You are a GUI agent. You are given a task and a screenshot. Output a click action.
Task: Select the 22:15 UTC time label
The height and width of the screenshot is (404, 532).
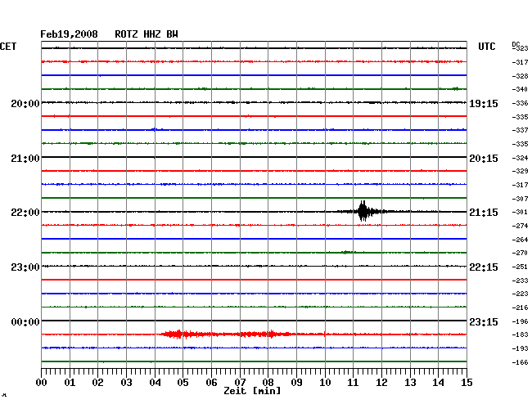484,267
